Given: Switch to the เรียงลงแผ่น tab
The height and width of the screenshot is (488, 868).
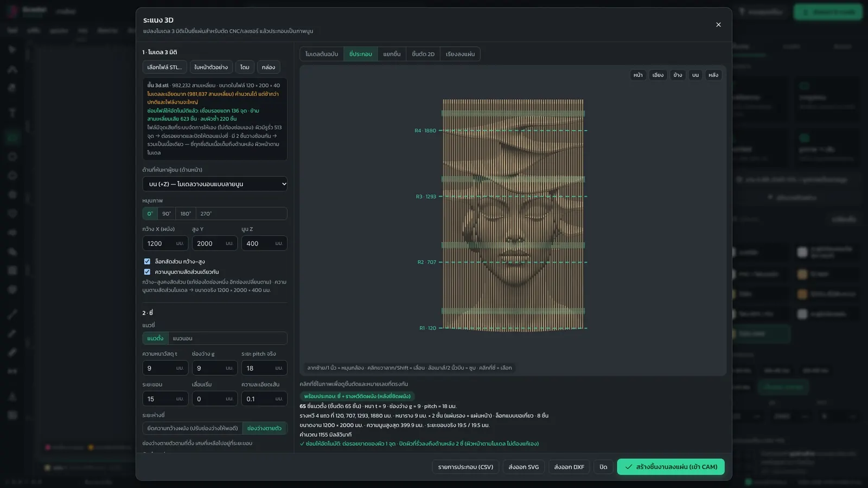Looking at the screenshot, I should pyautogui.click(x=460, y=54).
